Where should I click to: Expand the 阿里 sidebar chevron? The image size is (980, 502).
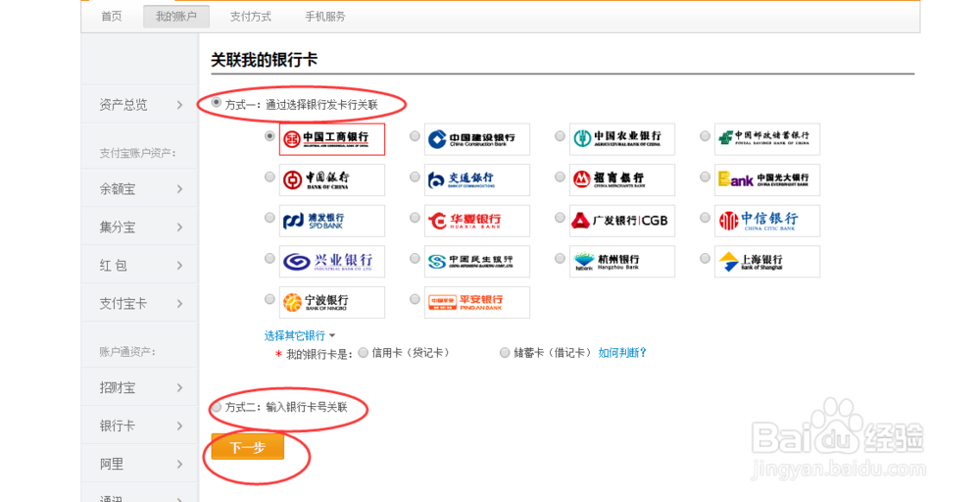[x=180, y=464]
